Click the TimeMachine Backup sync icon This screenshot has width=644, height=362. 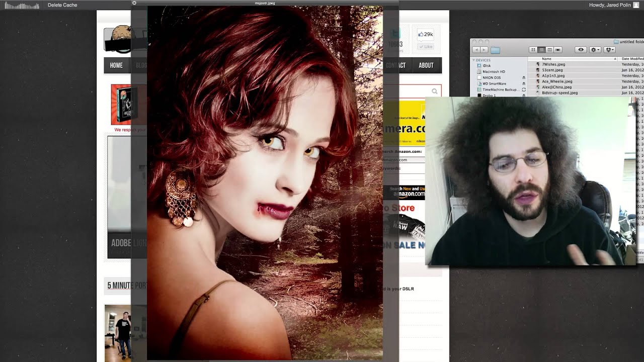pos(524,89)
